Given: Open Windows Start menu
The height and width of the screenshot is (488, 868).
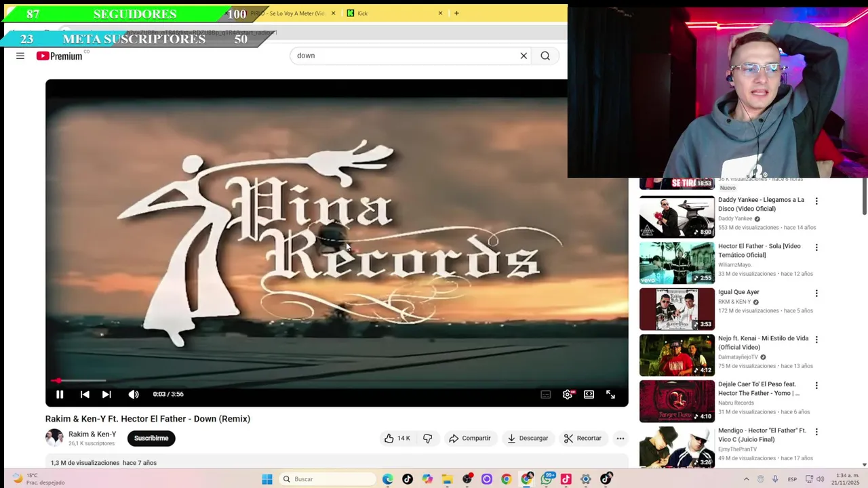Looking at the screenshot, I should coord(267,479).
